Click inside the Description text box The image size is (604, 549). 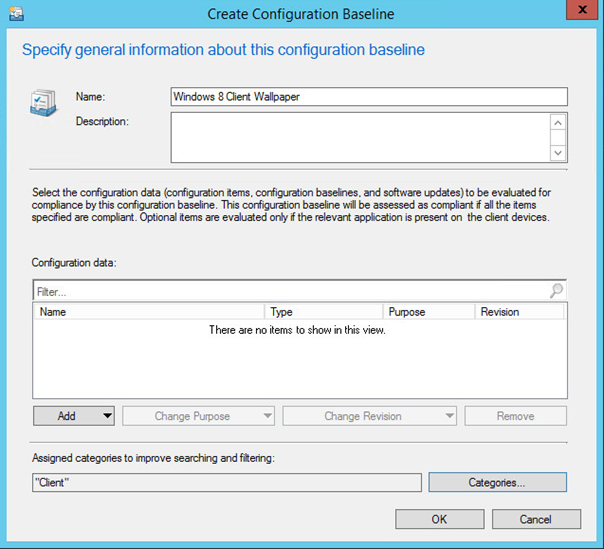click(x=360, y=137)
